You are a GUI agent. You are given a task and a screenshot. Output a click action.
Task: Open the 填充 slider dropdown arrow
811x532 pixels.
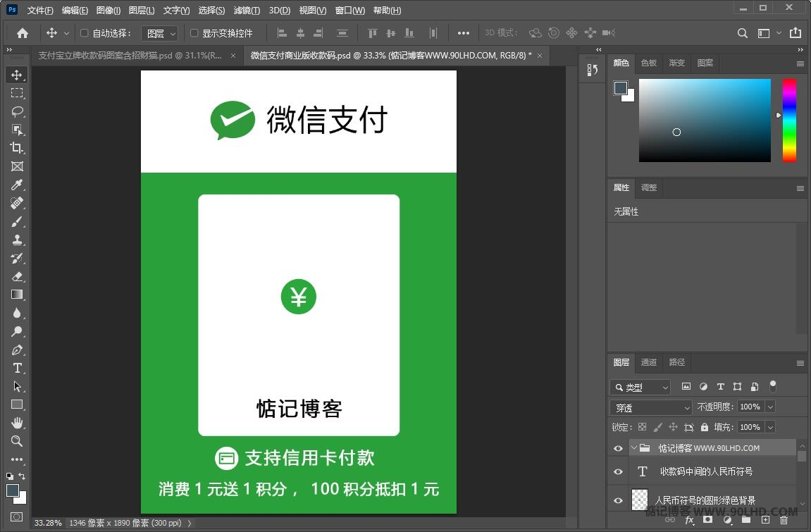[x=770, y=427]
